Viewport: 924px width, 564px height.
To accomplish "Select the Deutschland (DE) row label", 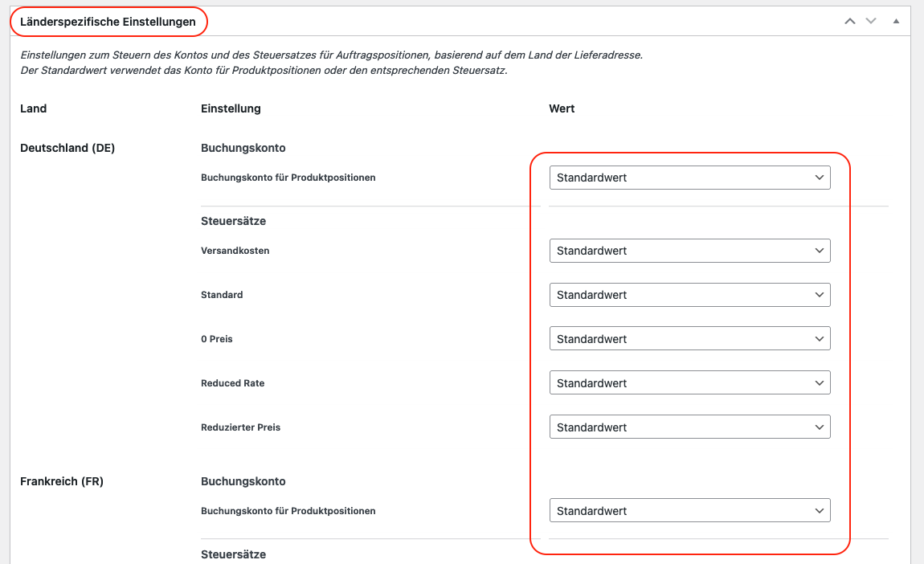I will pos(67,148).
